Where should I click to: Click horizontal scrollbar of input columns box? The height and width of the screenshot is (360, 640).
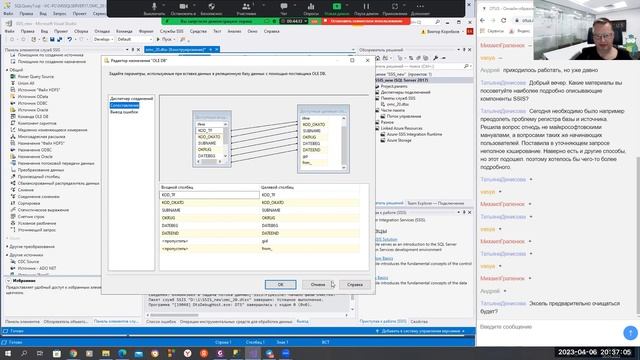[209, 162]
